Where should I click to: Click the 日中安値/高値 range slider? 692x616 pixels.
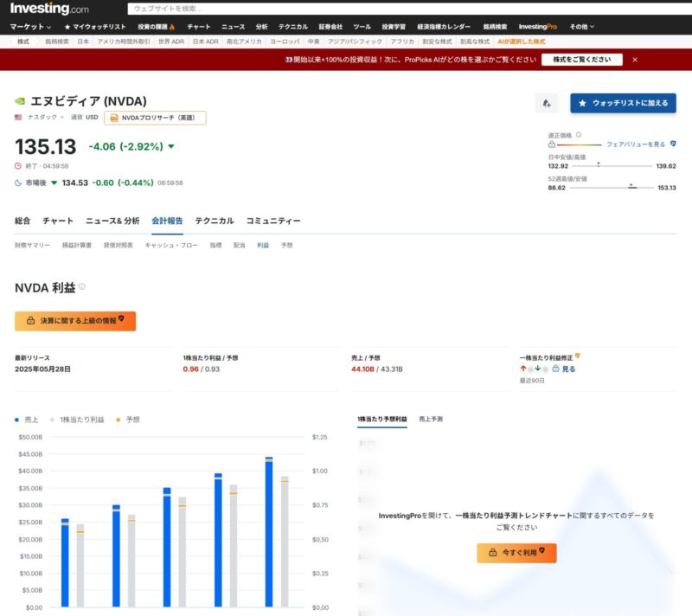click(612, 166)
